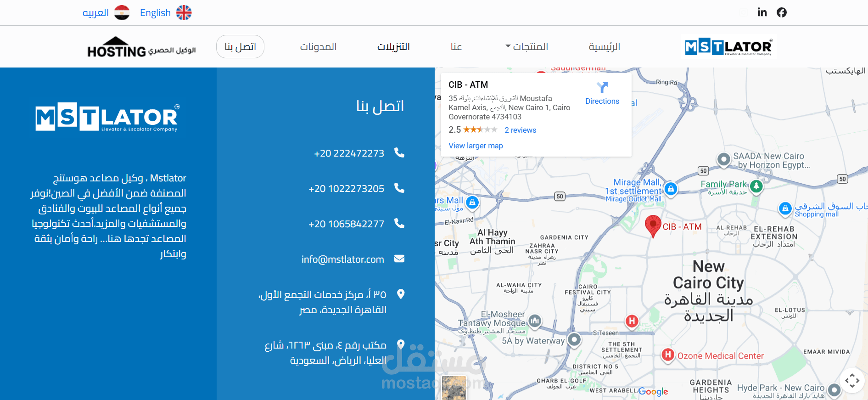The image size is (868, 400).
Task: Click the Mirage Mall shopping marker
Action: tap(671, 189)
